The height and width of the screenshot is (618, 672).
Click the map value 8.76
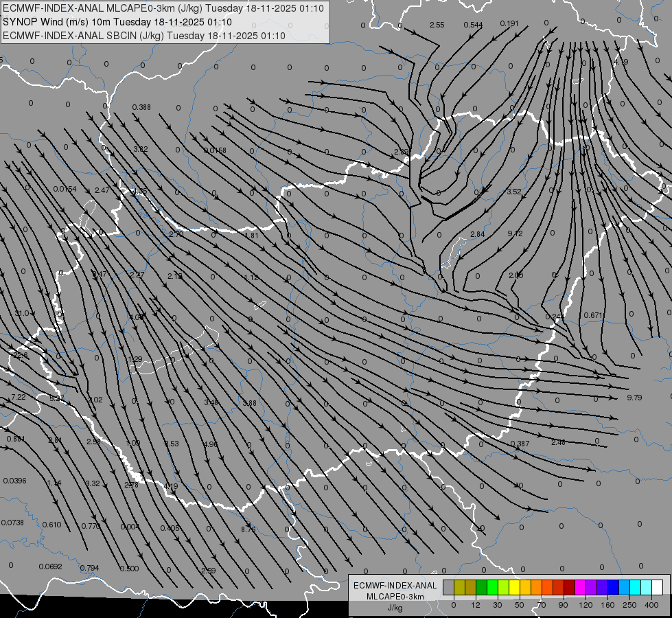click(248, 529)
